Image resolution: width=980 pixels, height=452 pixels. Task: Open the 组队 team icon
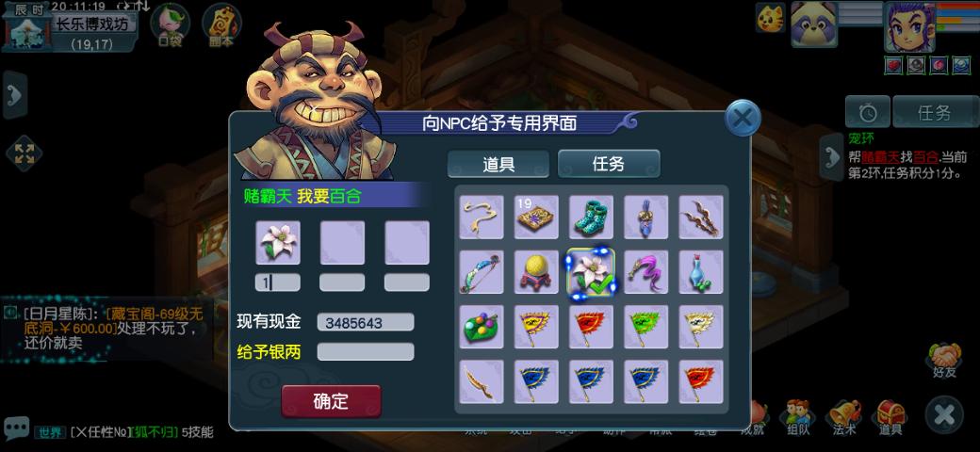[797, 417]
